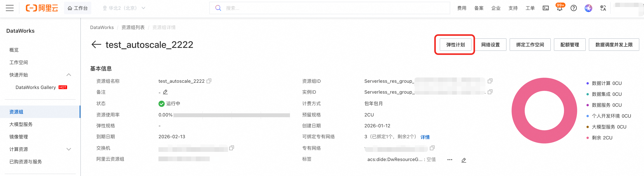Open the 备案 top menu

point(479,8)
